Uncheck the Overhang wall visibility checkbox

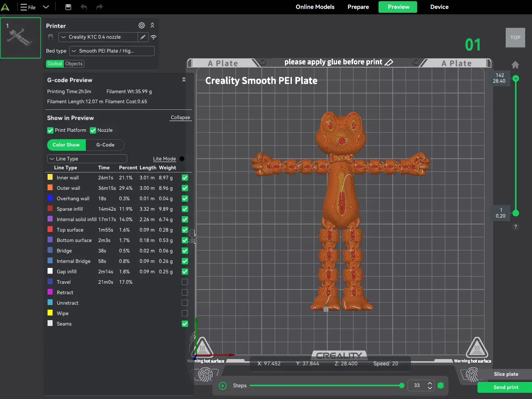pyautogui.click(x=185, y=199)
